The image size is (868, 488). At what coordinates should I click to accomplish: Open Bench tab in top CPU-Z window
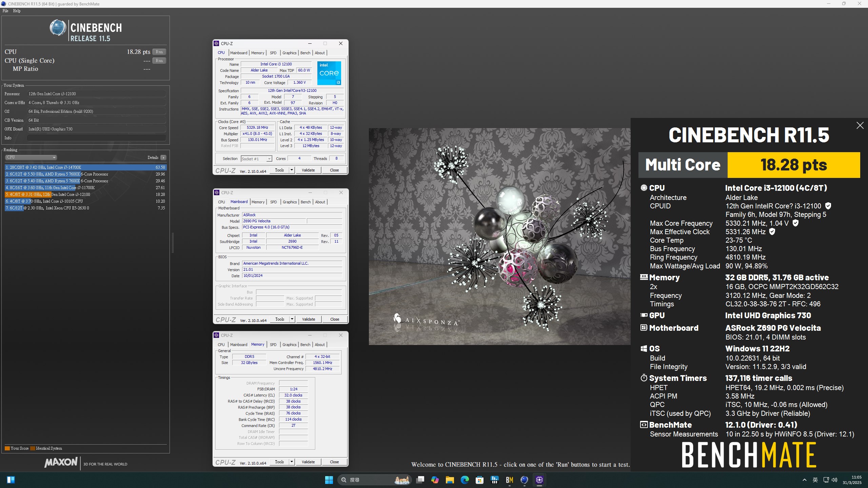click(x=305, y=53)
